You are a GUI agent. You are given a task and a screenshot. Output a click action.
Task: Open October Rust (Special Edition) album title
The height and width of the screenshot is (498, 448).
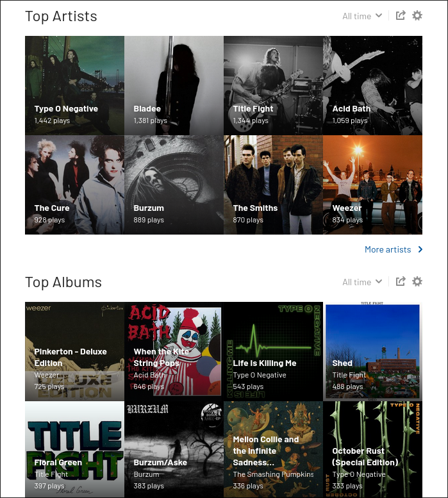[365, 457]
